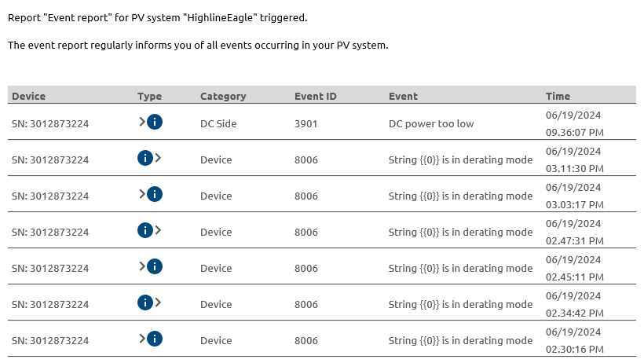Click the info icon for the 02.45:11 PM event
644x363 pixels.
(155, 266)
